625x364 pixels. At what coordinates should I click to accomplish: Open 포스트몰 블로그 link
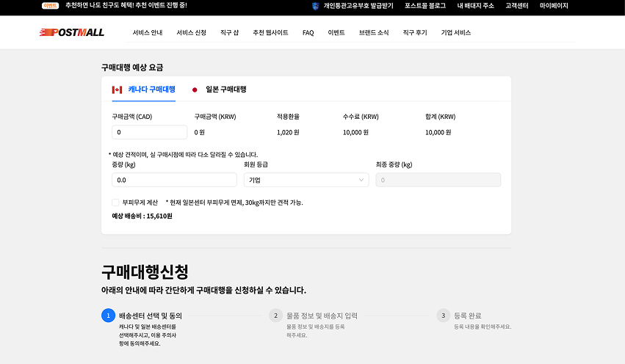point(425,6)
